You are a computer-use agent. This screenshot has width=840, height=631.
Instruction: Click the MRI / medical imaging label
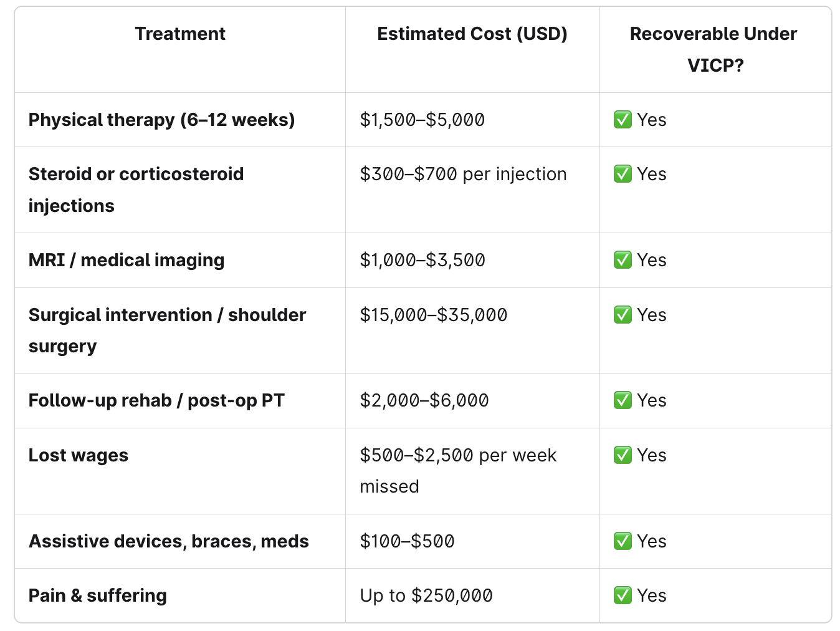tap(126, 260)
